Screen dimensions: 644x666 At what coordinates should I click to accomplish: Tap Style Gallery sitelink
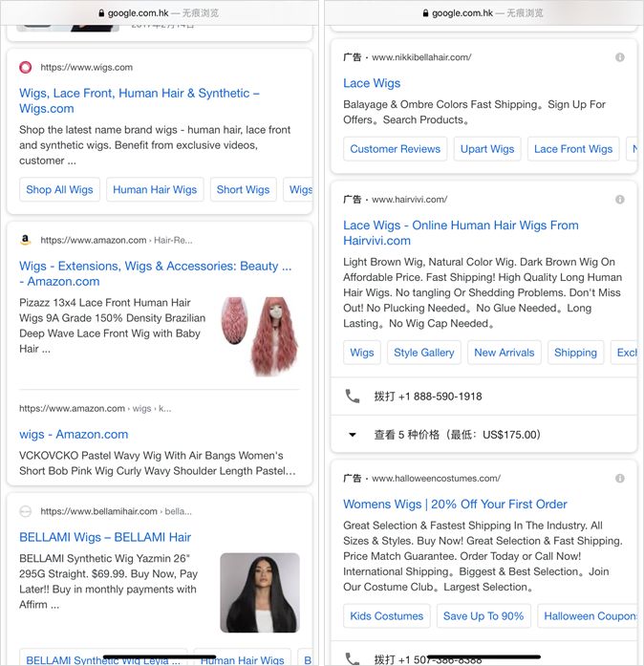[424, 353]
